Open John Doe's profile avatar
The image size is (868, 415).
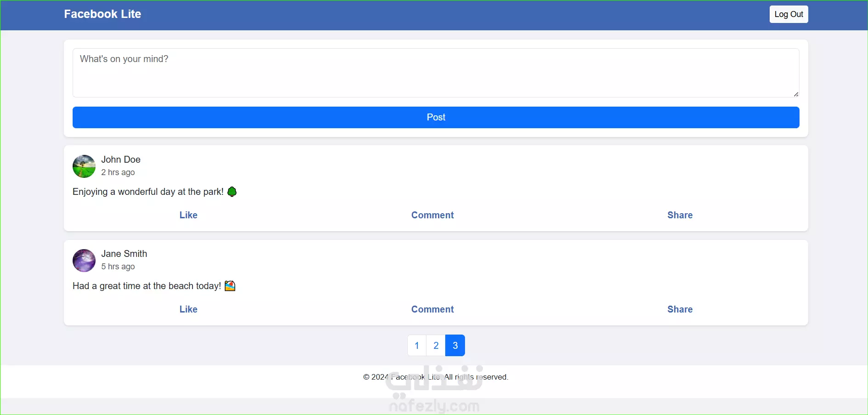coord(84,166)
